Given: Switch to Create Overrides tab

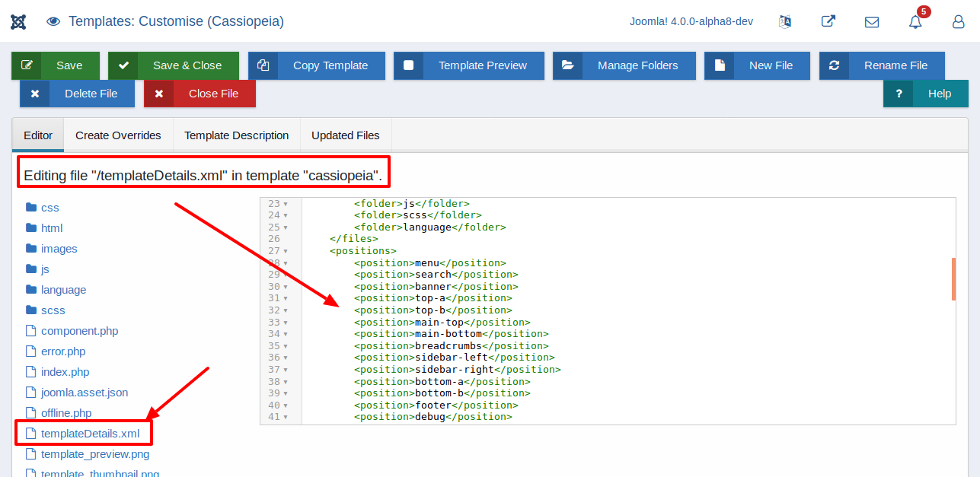Looking at the screenshot, I should click(118, 135).
